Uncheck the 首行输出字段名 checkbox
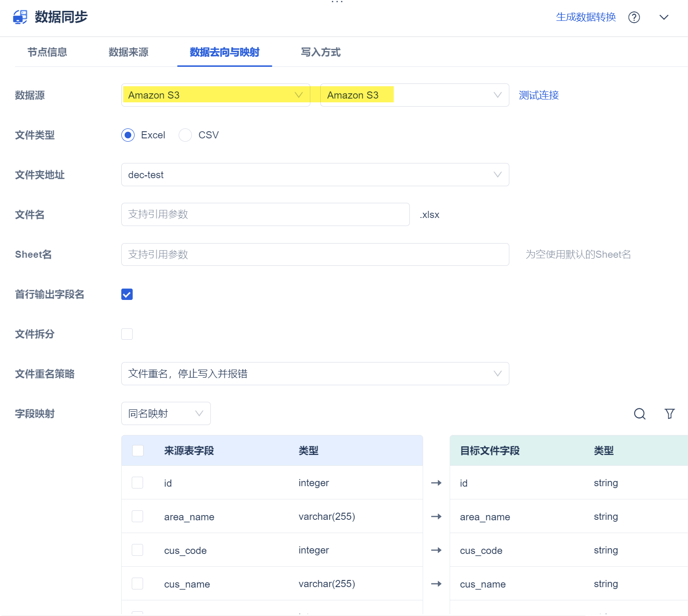688x616 pixels. pos(127,294)
